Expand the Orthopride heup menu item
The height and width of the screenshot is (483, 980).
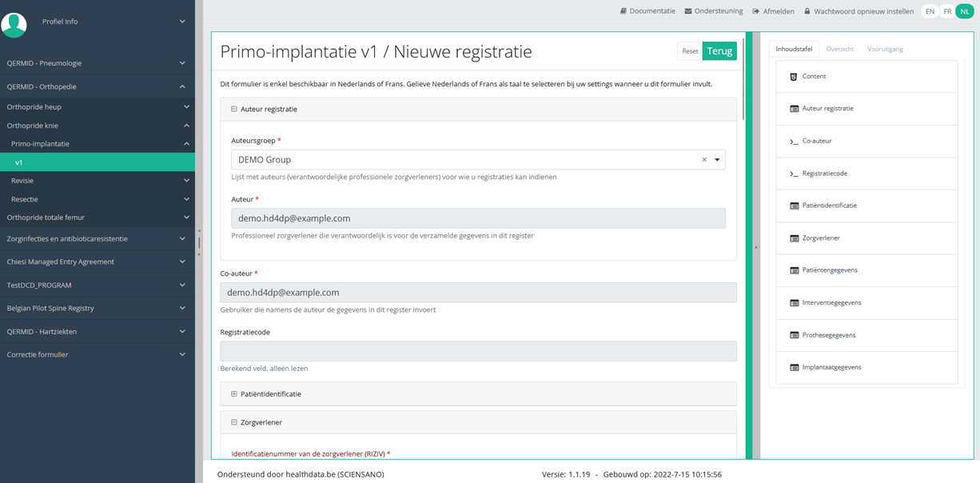pos(186,106)
